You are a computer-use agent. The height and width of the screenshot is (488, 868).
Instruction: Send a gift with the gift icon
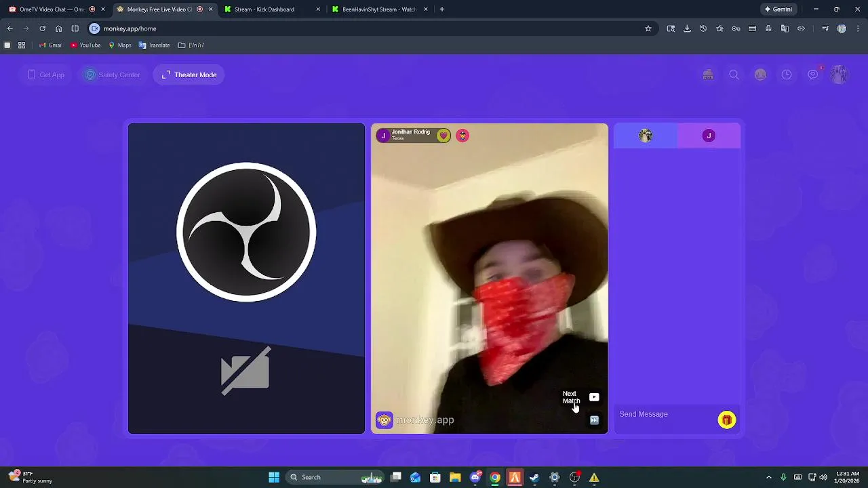tap(726, 420)
